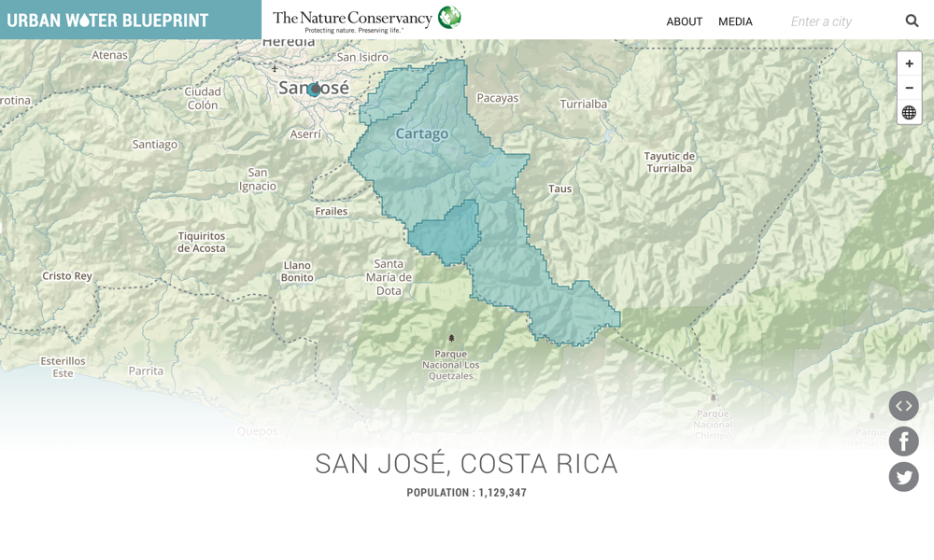This screenshot has width=934, height=560.
Task: Click the San Ignacio map label
Action: [258, 179]
